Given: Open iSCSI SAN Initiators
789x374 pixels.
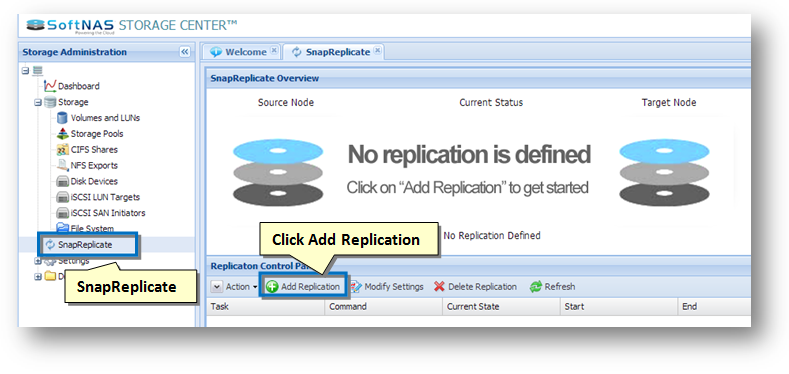Looking at the screenshot, I should [x=108, y=213].
